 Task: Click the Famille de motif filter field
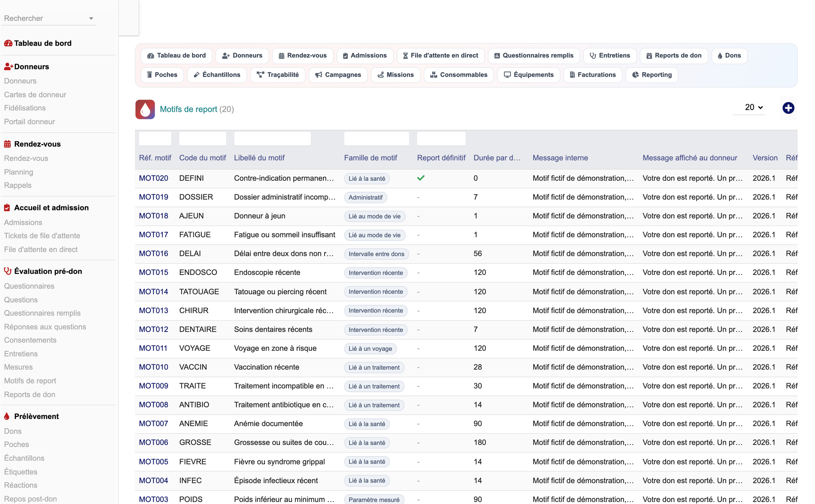pos(377,139)
